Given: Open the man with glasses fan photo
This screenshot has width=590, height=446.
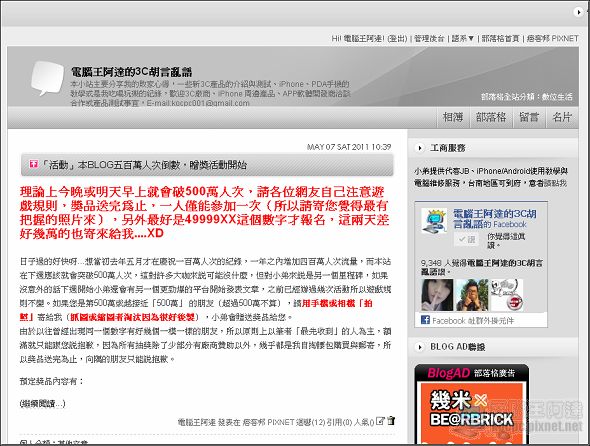Looking at the screenshot, I should click(x=472, y=295).
